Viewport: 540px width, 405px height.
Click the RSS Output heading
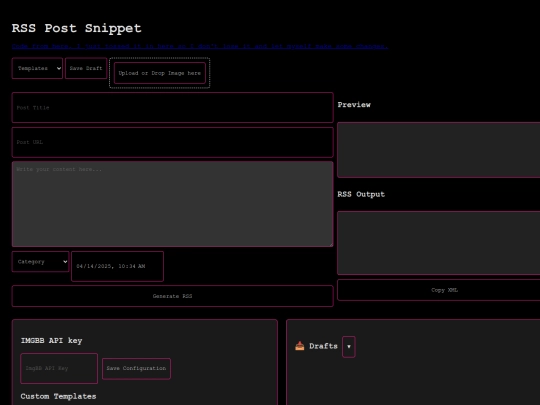click(361, 194)
